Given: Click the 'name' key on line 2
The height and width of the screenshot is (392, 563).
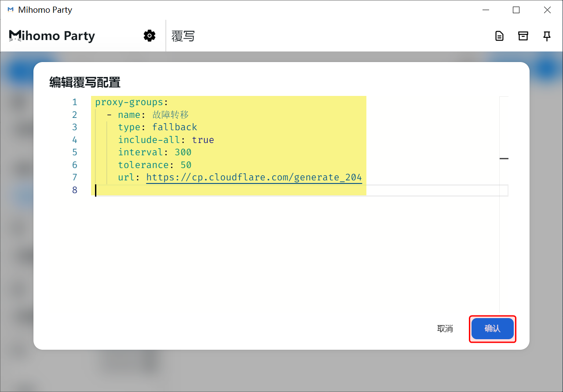Looking at the screenshot, I should [129, 115].
